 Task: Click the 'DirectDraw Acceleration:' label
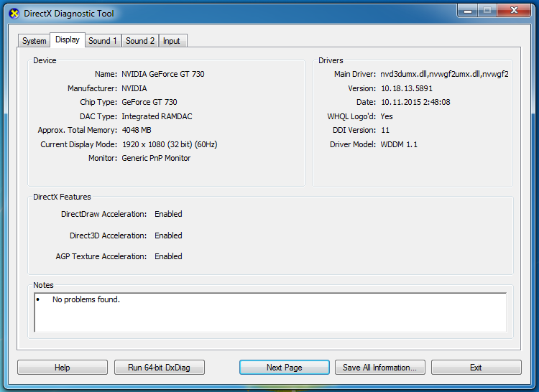(x=103, y=214)
